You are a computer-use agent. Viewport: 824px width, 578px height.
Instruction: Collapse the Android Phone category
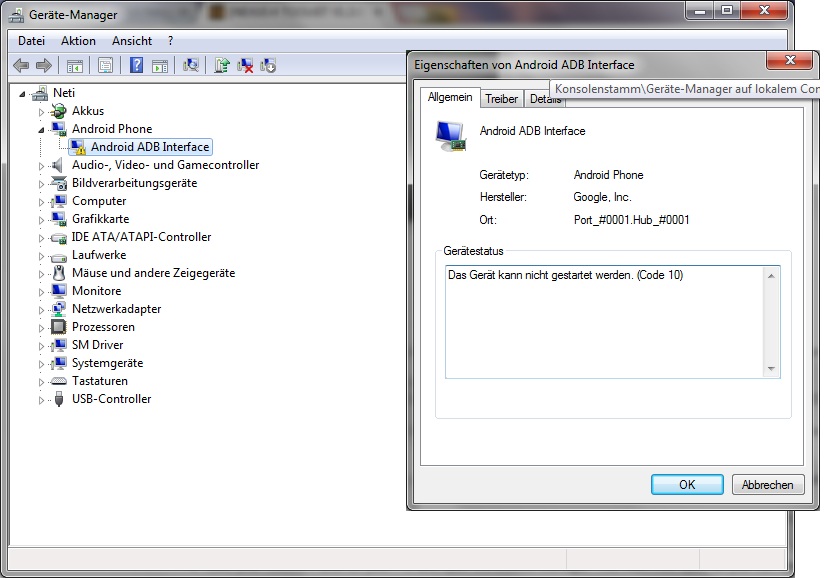tap(41, 130)
